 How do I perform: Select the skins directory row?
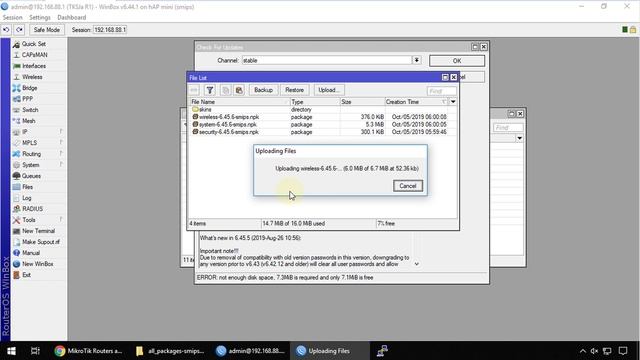point(322,110)
